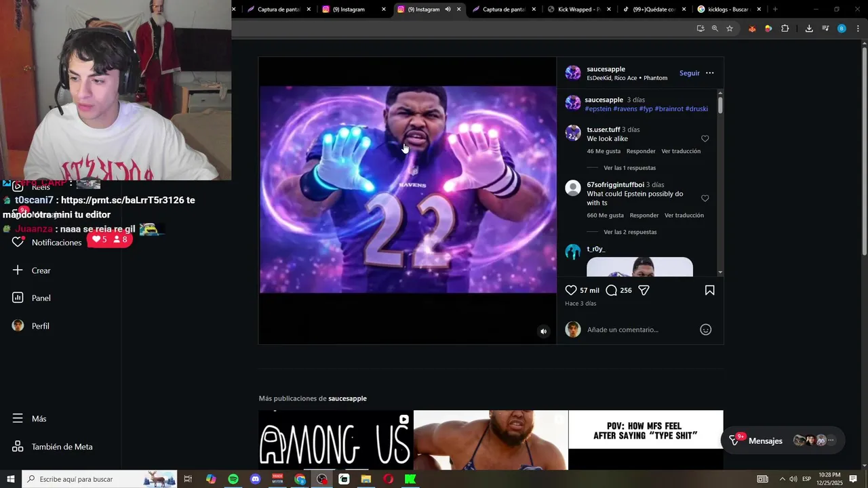
Task: Like the comment by 67sofriggintuffboi
Action: coord(705,199)
